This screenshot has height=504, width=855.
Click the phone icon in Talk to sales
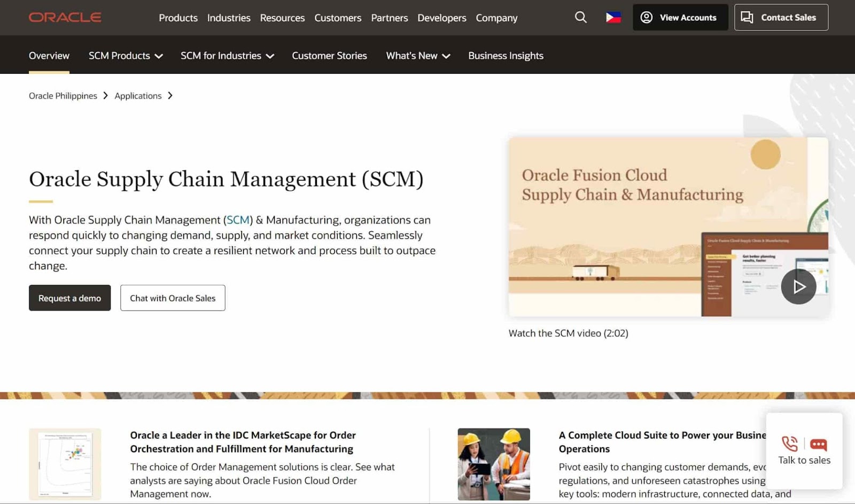coord(789,444)
